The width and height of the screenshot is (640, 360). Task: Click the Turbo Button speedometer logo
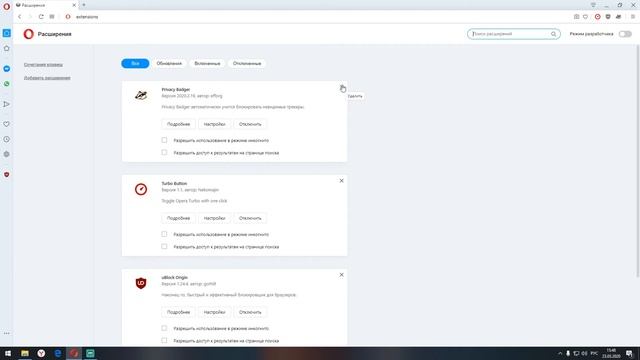coord(141,189)
